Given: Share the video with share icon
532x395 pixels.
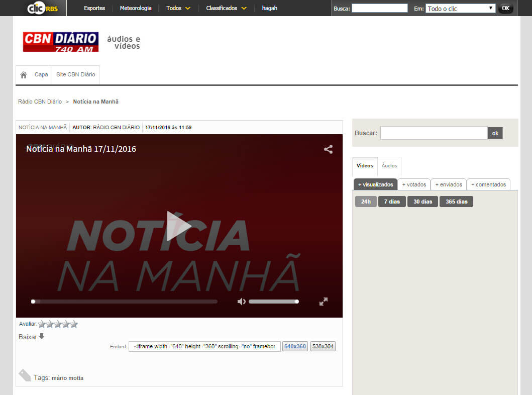Looking at the screenshot, I should pyautogui.click(x=328, y=149).
